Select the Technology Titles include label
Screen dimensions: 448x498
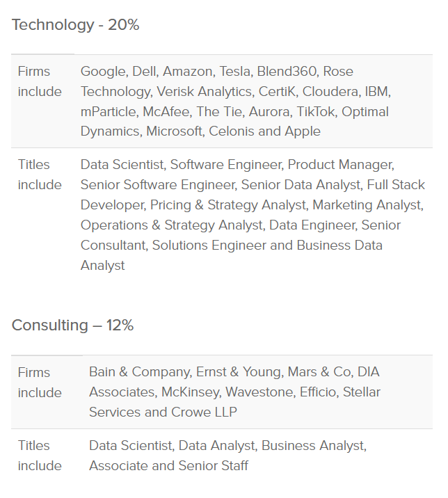point(40,175)
